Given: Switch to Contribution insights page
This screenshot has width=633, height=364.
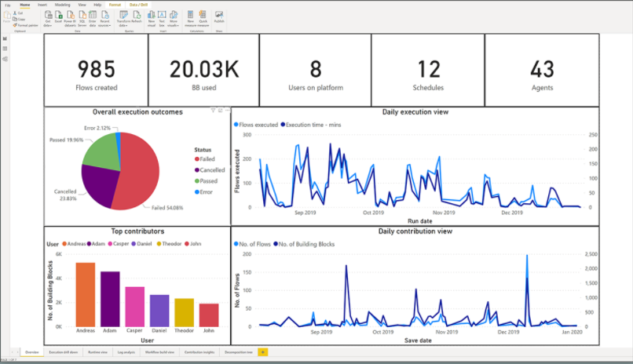Looking at the screenshot, I should 199,352.
